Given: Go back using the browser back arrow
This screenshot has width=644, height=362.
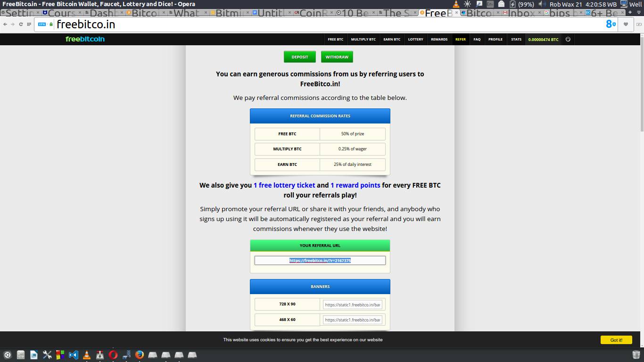Looking at the screenshot, I should tap(5, 24).
